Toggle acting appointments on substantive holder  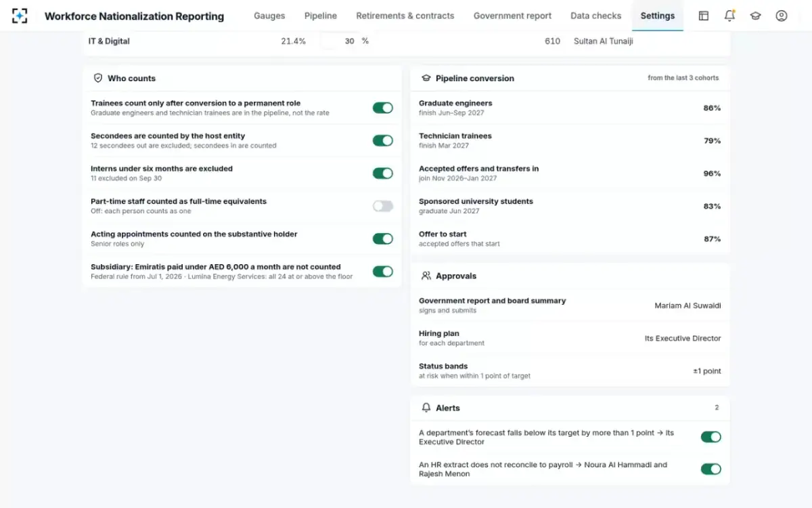coord(383,238)
